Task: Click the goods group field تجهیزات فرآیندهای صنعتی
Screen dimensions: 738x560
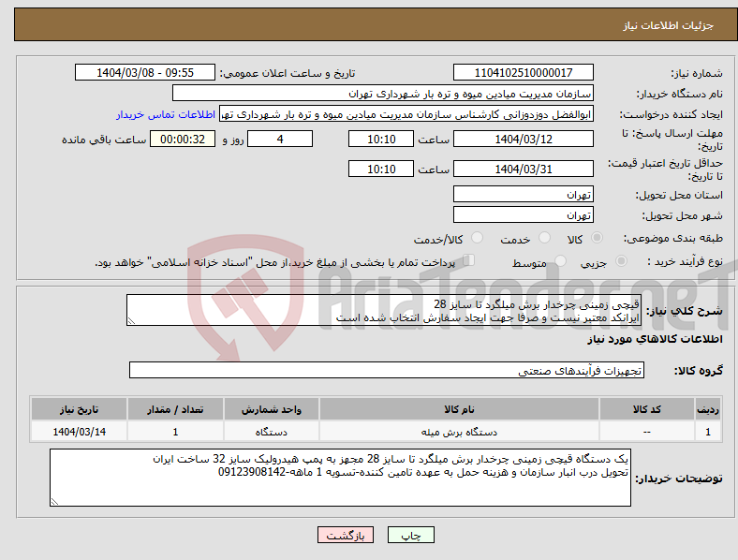Action: tap(387, 370)
